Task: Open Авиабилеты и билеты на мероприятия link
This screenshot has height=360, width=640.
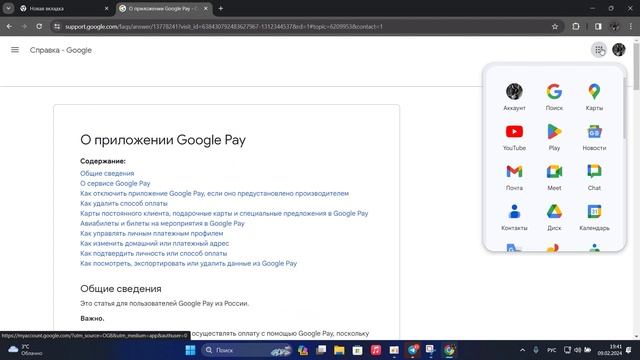Action: (162, 223)
